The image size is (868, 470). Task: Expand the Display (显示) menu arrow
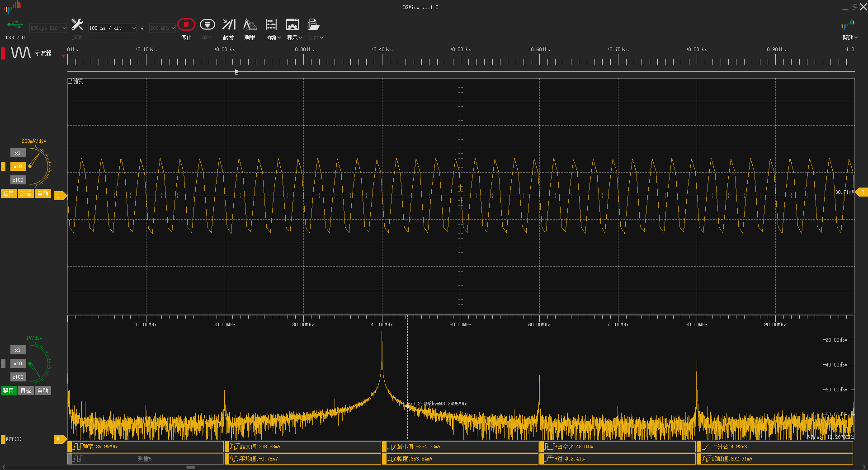click(x=300, y=38)
